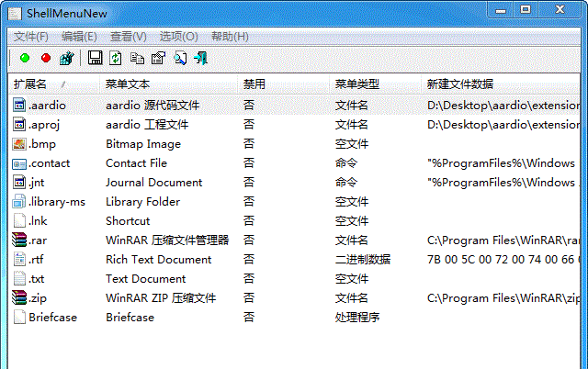This screenshot has width=588, height=369.
Task: Click the 'WinRAR 压缩文件管理器' cell
Action: (x=167, y=240)
